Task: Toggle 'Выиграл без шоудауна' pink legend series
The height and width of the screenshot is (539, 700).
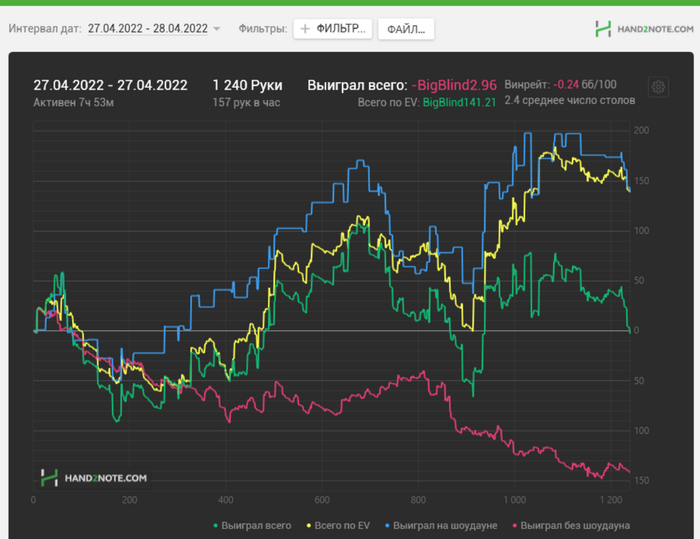Action: [571, 526]
